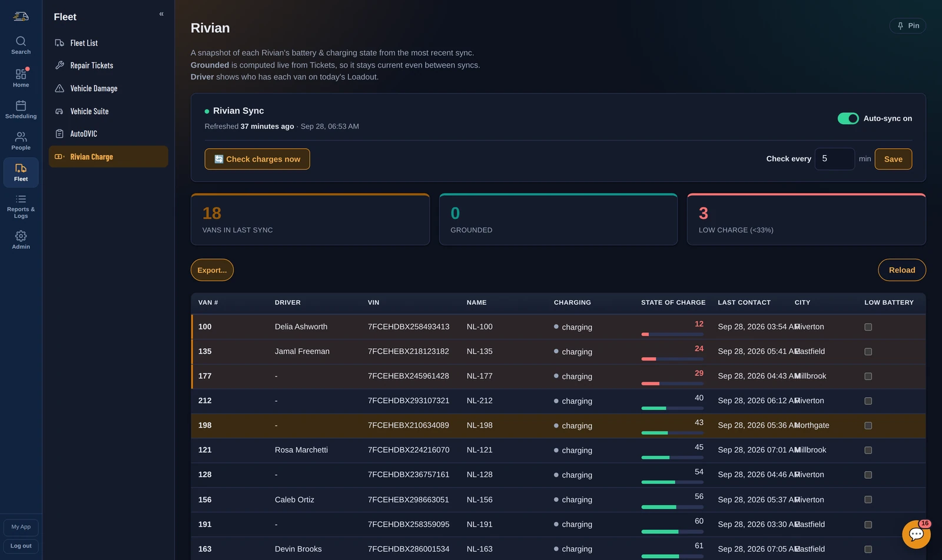Click driver name Rosa Marchetti
The width and height of the screenshot is (942, 560).
(x=301, y=450)
